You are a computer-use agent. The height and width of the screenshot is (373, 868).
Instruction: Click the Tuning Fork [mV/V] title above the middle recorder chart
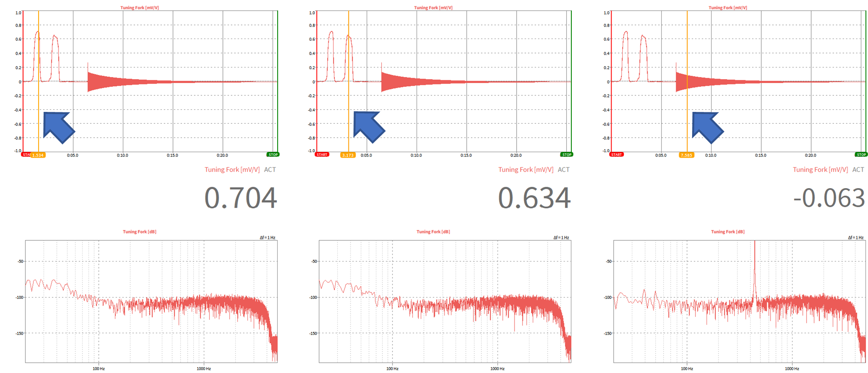coord(433,8)
